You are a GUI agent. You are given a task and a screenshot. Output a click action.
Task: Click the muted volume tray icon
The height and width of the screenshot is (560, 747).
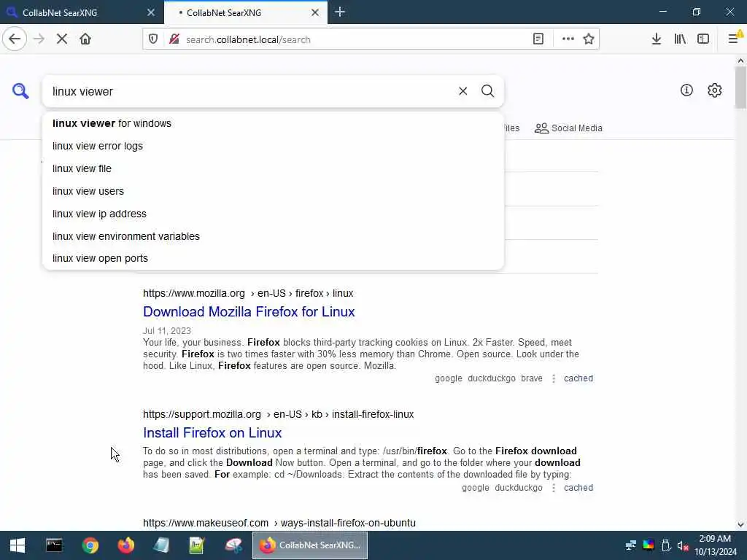[683, 545]
